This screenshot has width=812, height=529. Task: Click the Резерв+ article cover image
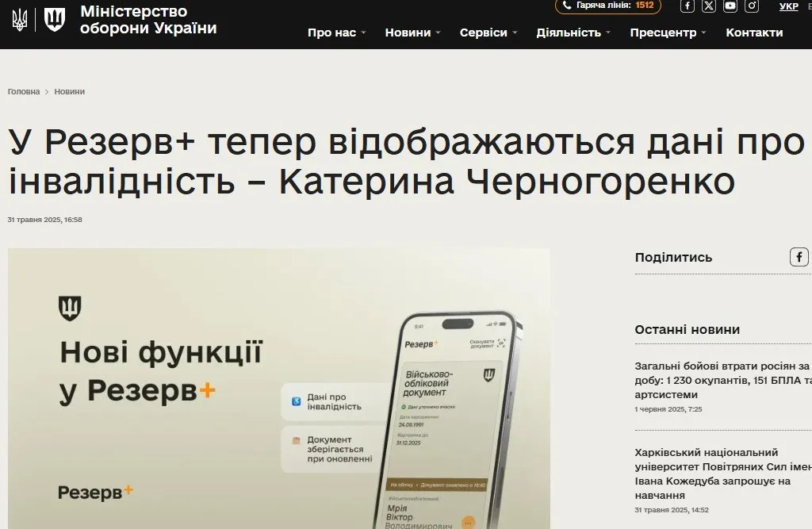(x=278, y=388)
